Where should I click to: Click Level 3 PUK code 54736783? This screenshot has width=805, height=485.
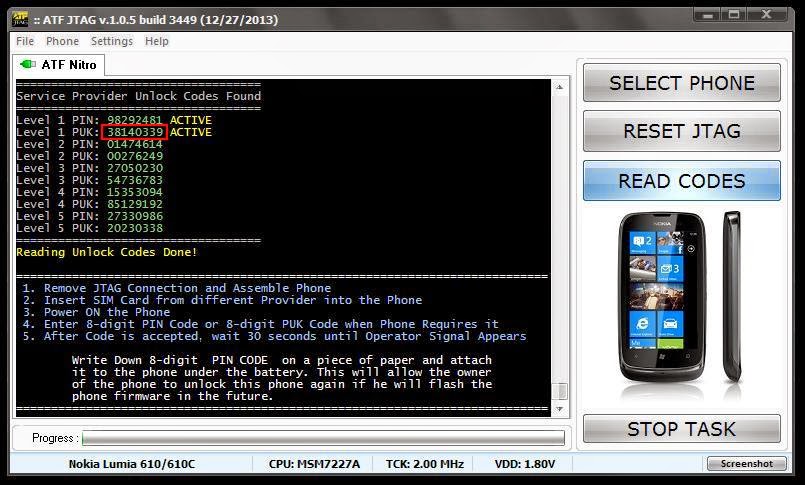click(135, 180)
